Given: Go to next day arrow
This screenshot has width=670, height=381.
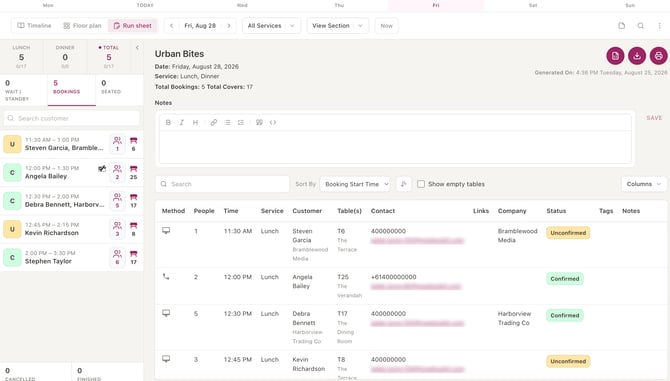Looking at the screenshot, I should pyautogui.click(x=229, y=26).
